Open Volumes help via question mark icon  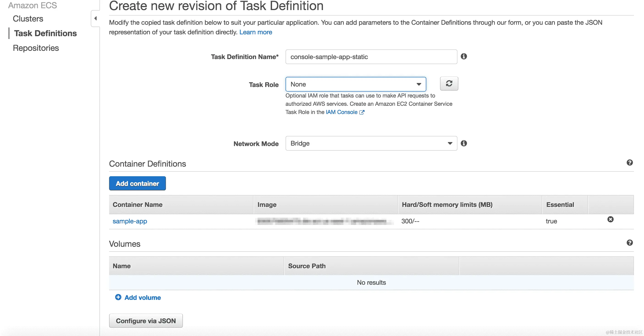pos(630,243)
